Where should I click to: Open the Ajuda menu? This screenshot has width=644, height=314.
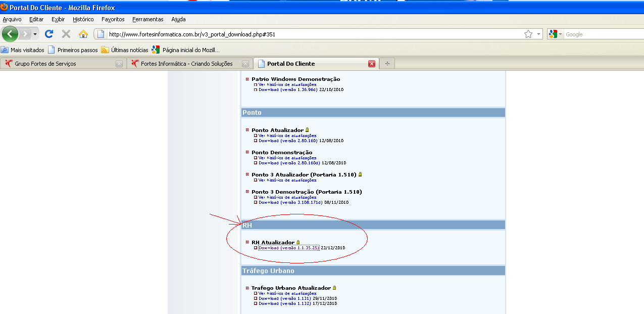click(178, 19)
